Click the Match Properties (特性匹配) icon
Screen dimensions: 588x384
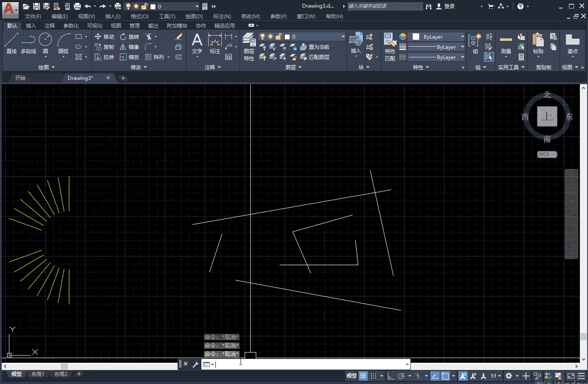[x=390, y=47]
